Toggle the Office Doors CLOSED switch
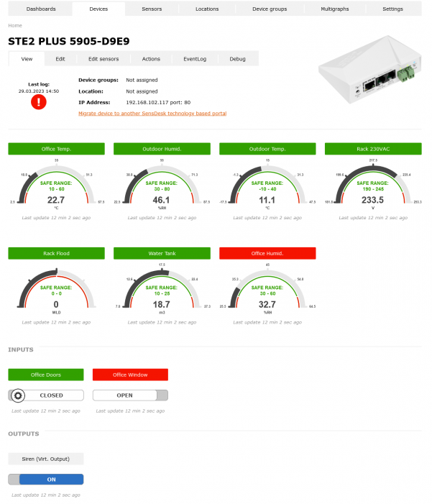The height and width of the screenshot is (504, 432). coord(45,395)
